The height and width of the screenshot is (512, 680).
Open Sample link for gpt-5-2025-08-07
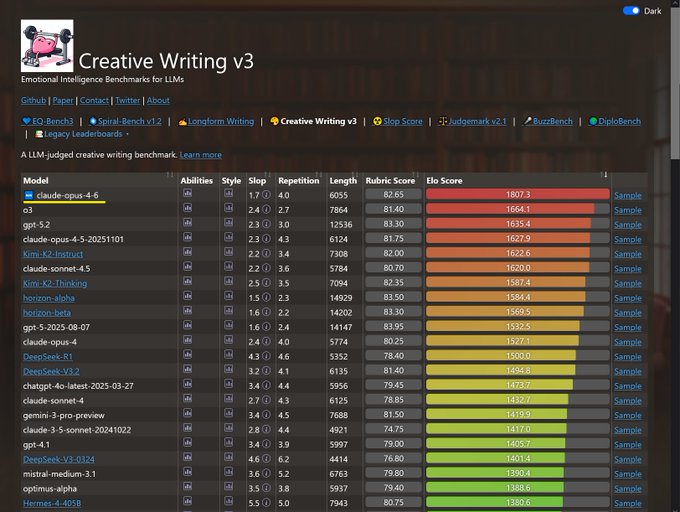(x=628, y=327)
